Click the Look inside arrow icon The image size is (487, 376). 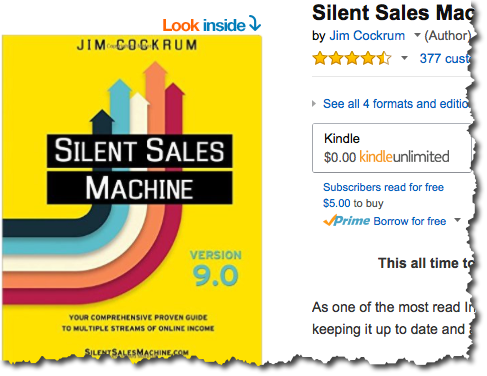tap(255, 24)
